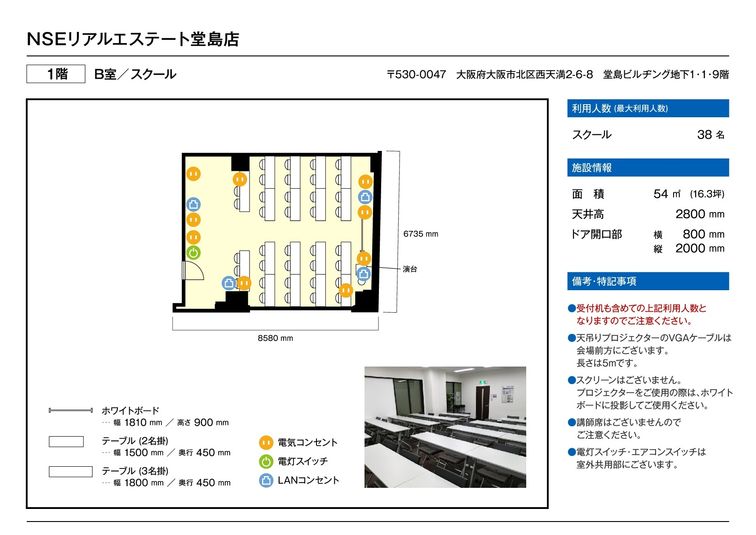This screenshot has height=535, width=756.
Task: Select building name 堂島ビルヂング地下1・1・9階
Action: 666,75
